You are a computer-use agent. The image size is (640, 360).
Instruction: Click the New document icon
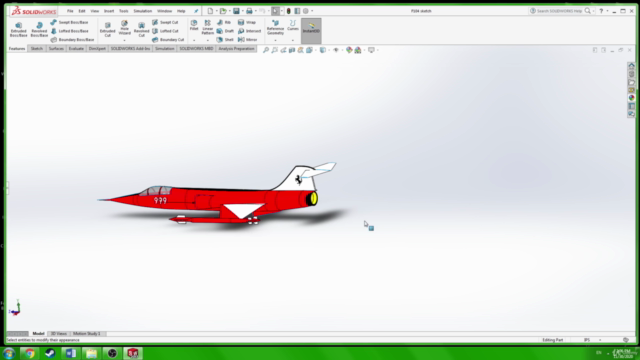[x=210, y=11]
